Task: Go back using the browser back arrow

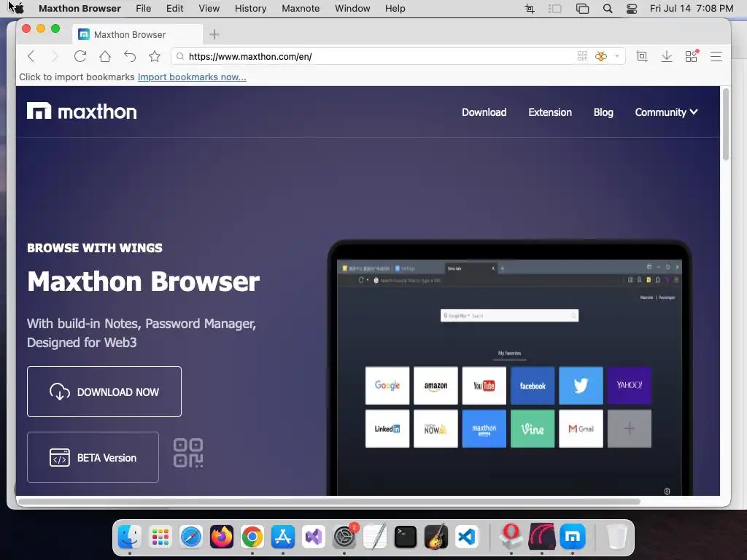Action: [31, 57]
